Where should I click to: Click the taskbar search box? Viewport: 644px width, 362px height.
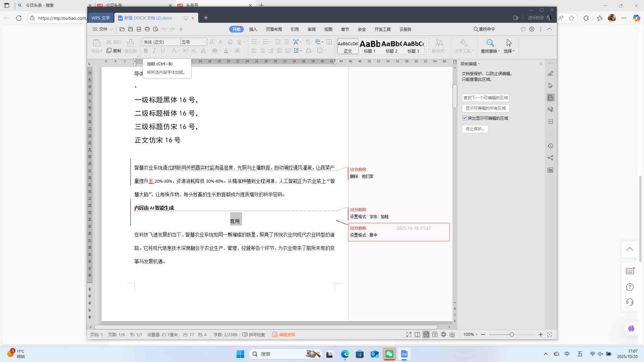pos(285,354)
